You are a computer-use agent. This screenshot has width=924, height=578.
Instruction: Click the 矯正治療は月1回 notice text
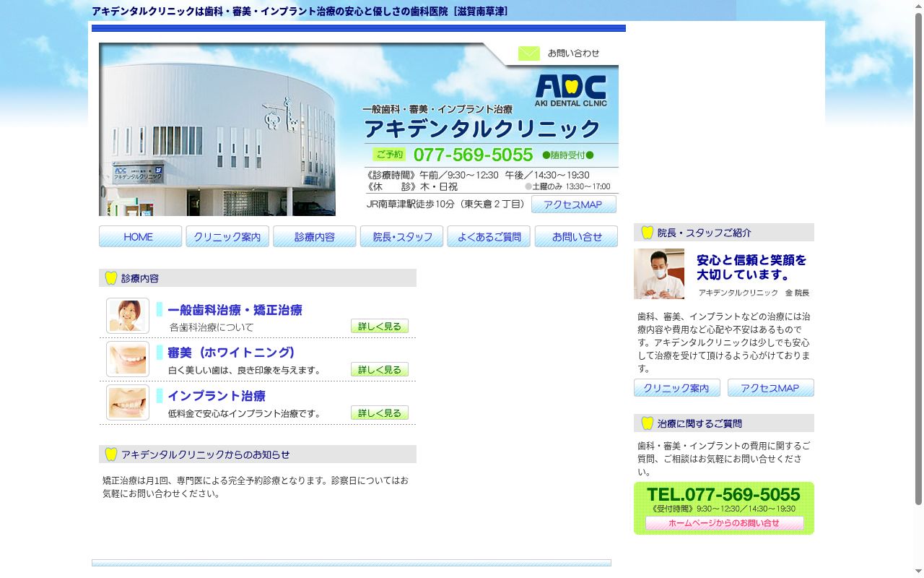[256, 487]
